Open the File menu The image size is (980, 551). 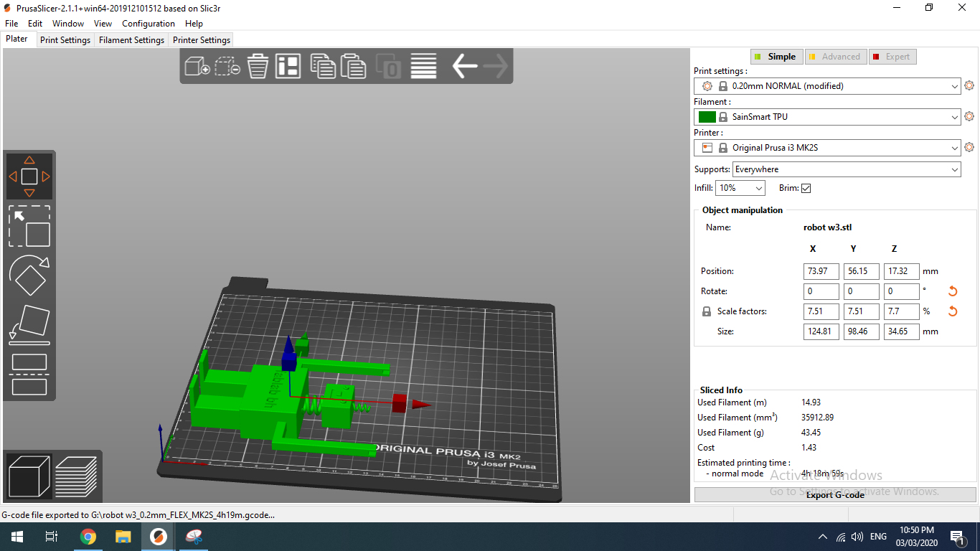click(x=11, y=24)
